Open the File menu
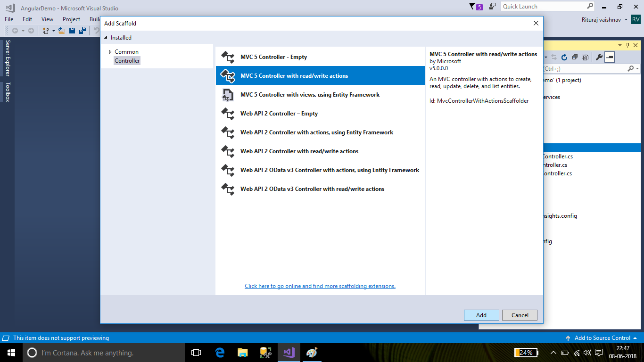Image resolution: width=644 pixels, height=362 pixels. (x=9, y=19)
